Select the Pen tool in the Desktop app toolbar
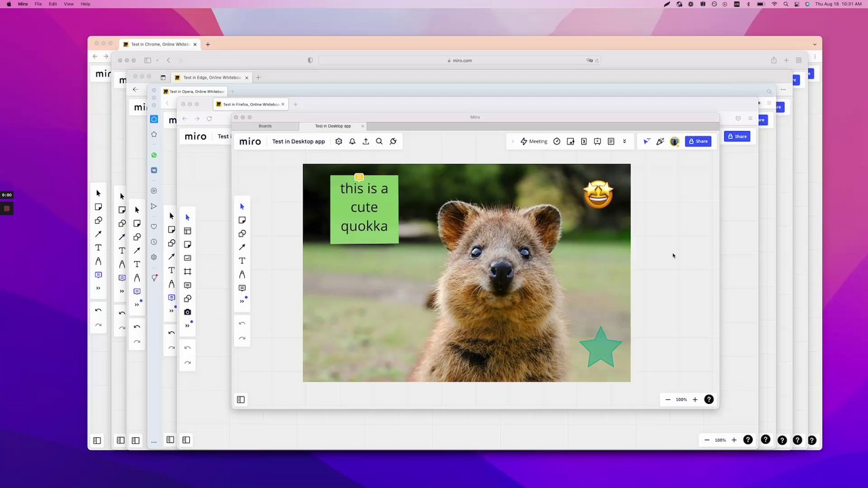The width and height of the screenshot is (868, 488). point(242,274)
